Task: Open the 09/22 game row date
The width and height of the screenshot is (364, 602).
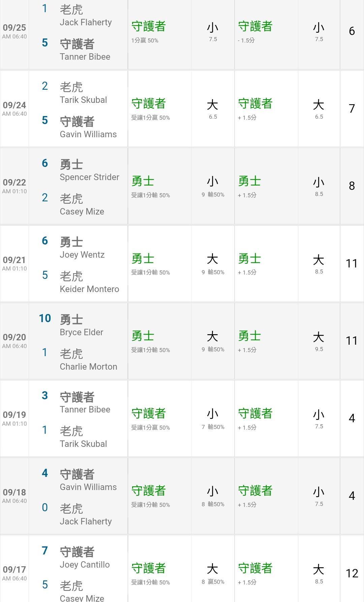Action: coord(14,182)
